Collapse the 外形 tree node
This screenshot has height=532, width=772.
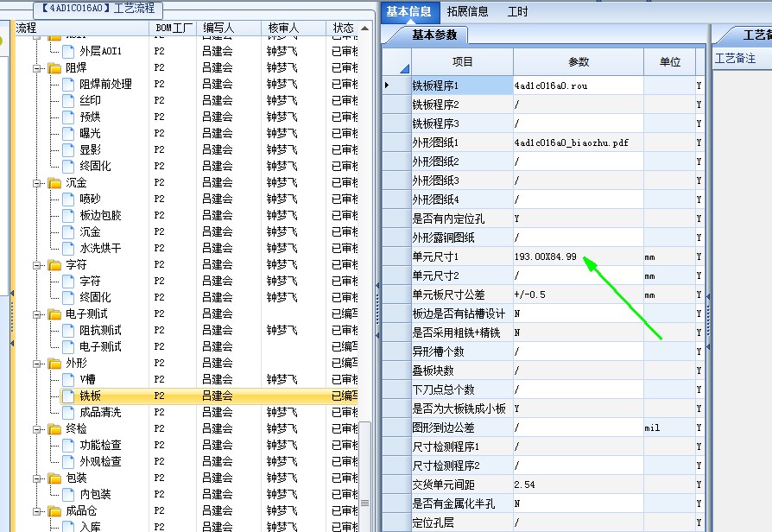[x=37, y=364]
